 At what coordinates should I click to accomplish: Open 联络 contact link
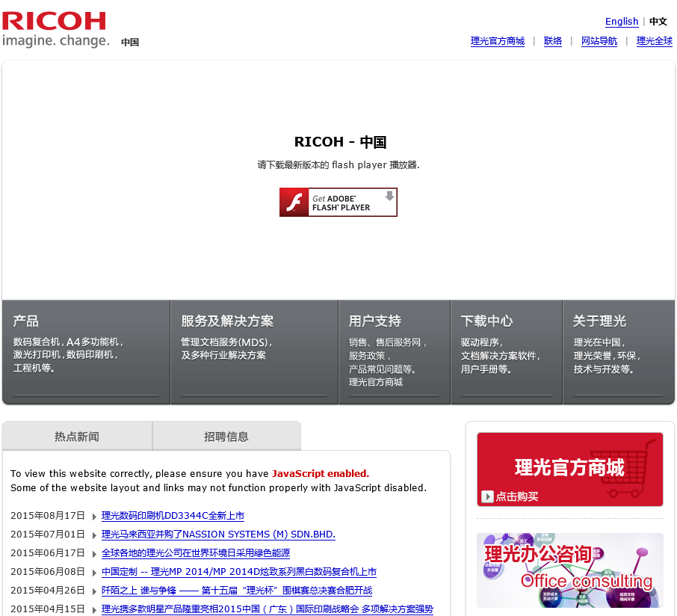point(553,41)
